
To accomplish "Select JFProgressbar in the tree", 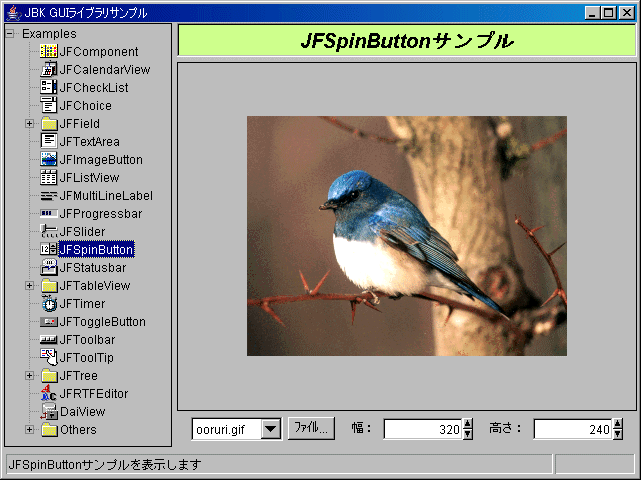I will 101,213.
